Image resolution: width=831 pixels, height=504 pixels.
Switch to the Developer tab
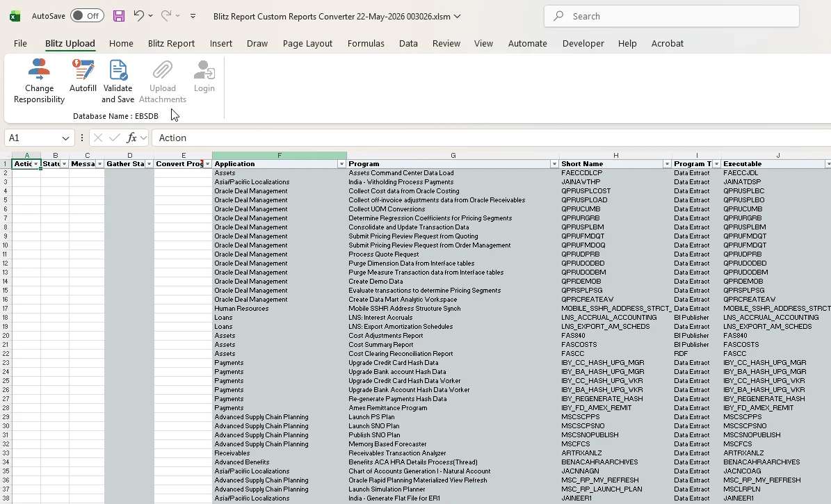pyautogui.click(x=583, y=44)
